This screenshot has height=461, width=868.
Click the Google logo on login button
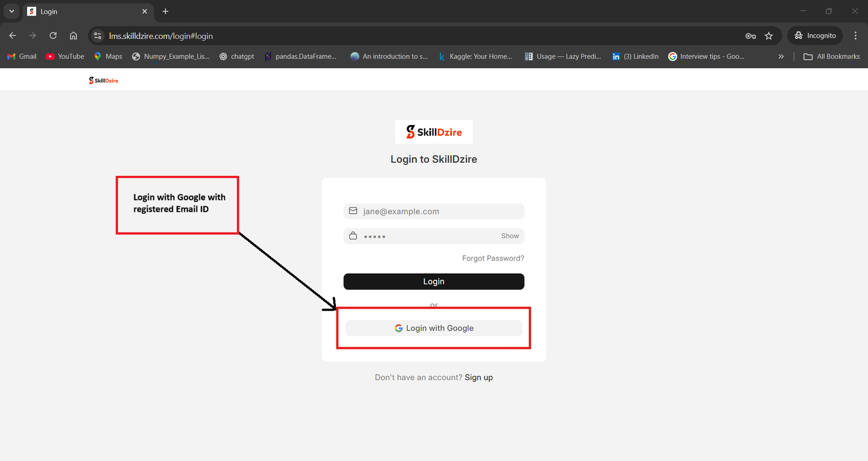point(399,328)
